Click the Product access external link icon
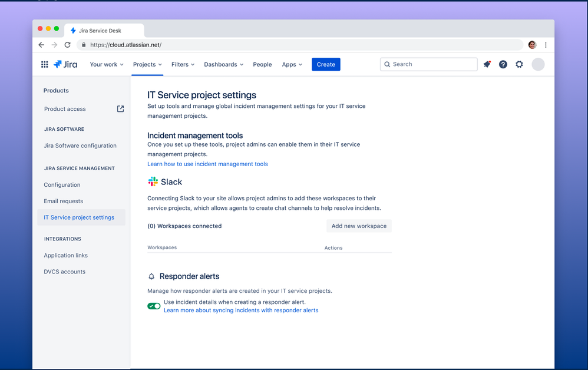 coord(120,109)
